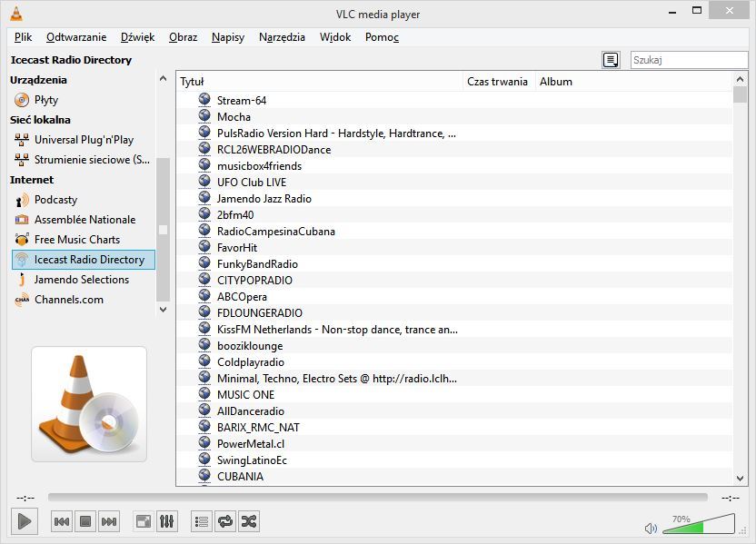Click globe icon beside Coldplayradio
This screenshot has width=756, height=544.
click(204, 361)
